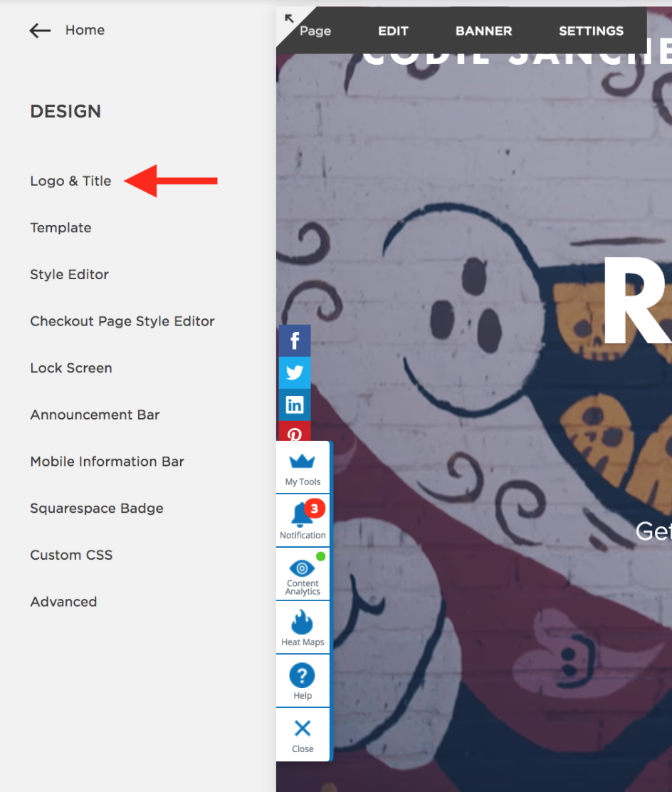Open the Custom CSS editor
The width and height of the screenshot is (672, 792).
71,555
